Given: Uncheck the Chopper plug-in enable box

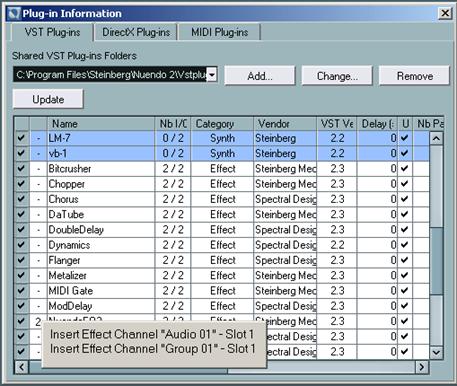Looking at the screenshot, I should (22, 184).
